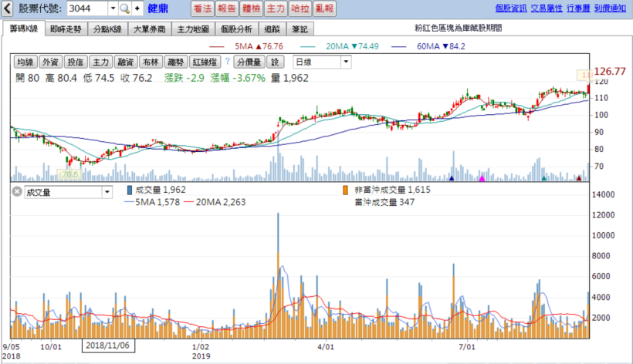Open the stock code dropdown arrow
Screen dimensions: 633x364
pos(113,8)
